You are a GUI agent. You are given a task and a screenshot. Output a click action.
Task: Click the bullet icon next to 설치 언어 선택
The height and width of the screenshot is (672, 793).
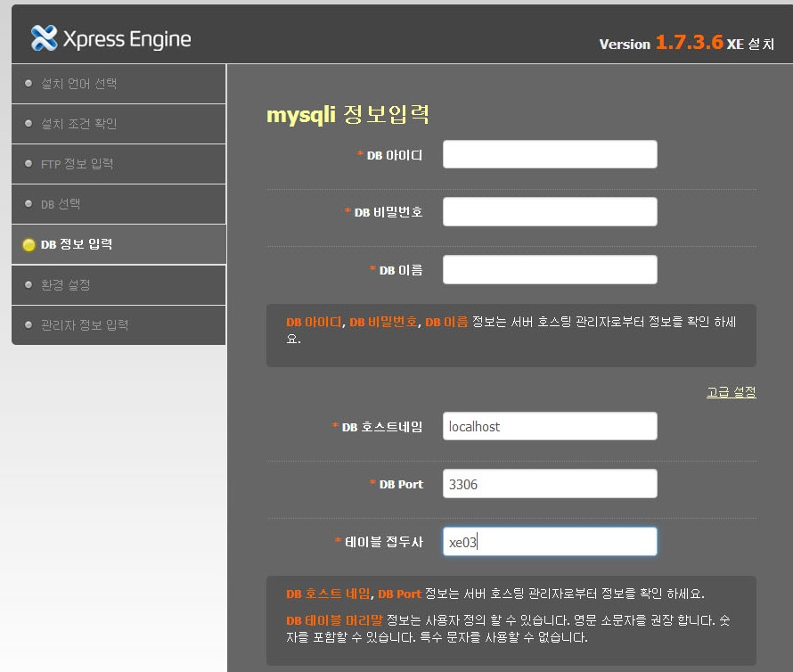28,83
